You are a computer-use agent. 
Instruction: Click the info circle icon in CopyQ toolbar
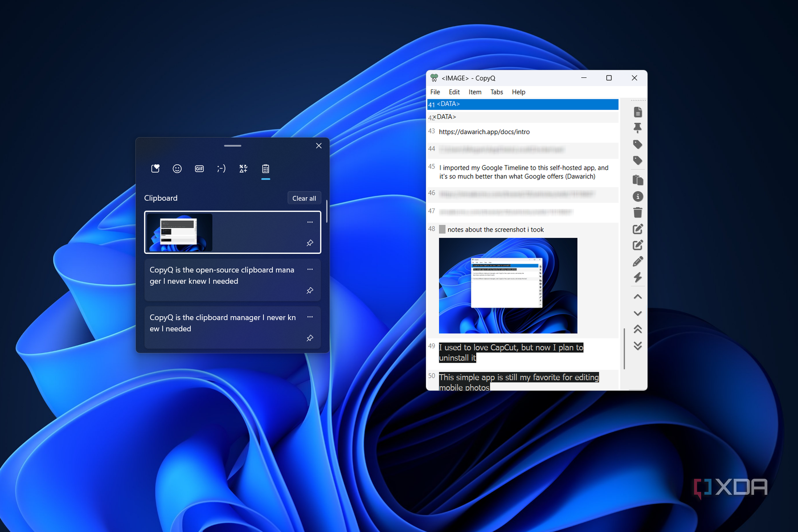point(637,196)
